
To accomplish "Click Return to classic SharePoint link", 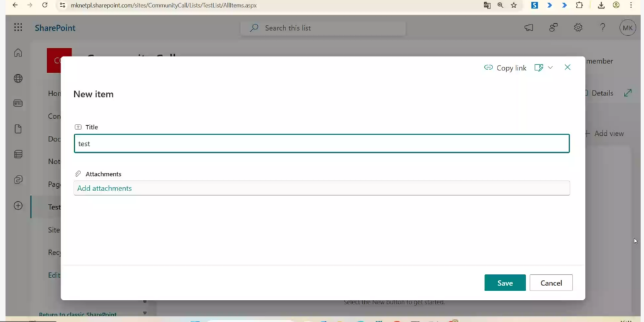I will (x=77, y=315).
